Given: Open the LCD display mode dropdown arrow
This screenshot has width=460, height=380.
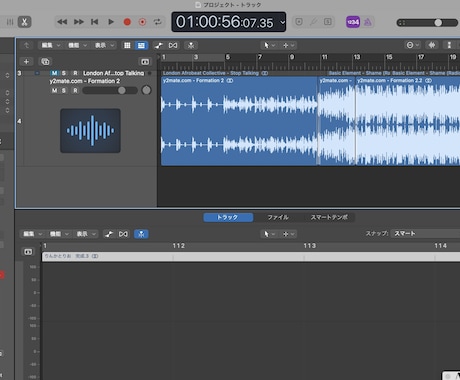Looking at the screenshot, I should [282, 22].
